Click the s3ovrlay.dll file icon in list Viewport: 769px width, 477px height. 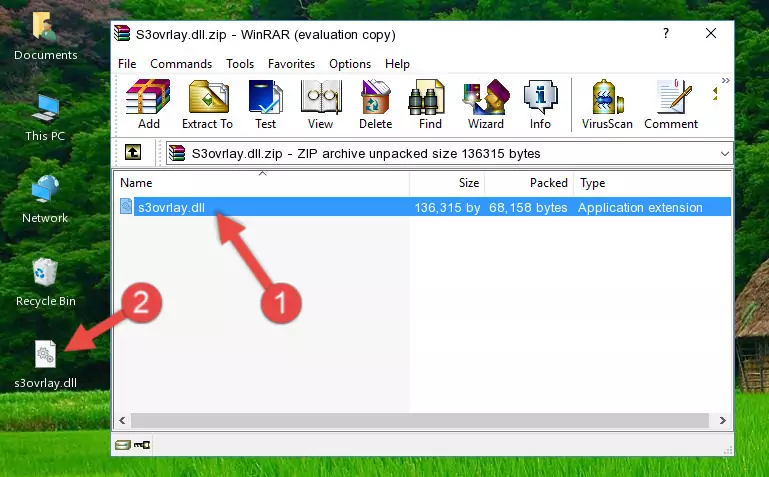click(x=126, y=206)
